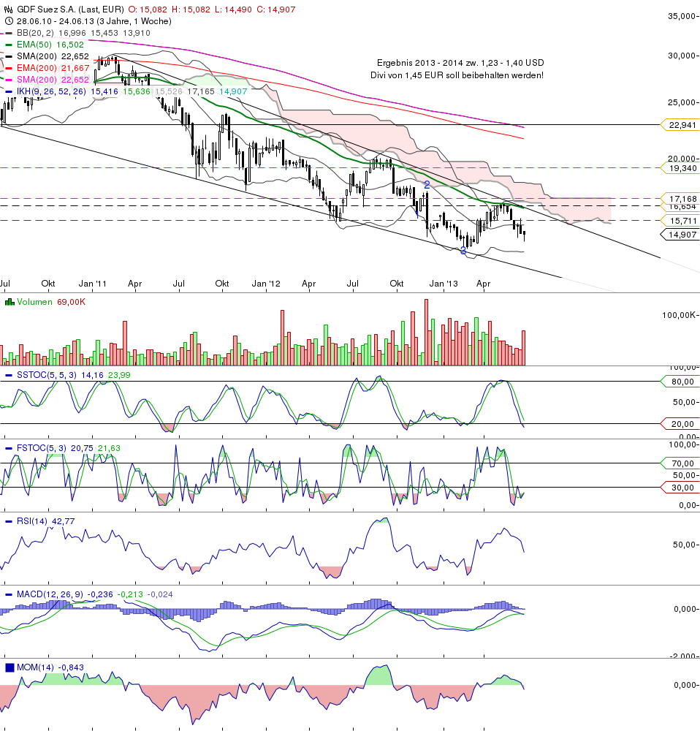Image resolution: width=700 pixels, height=731 pixels.
Task: Click the Ergebnis 2013-2014 annotation text
Action: (x=459, y=63)
